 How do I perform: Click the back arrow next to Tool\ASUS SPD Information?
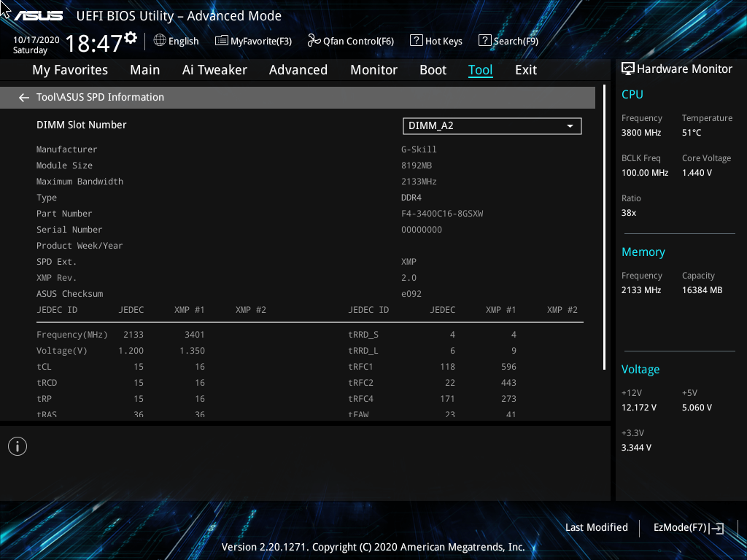tap(24, 98)
